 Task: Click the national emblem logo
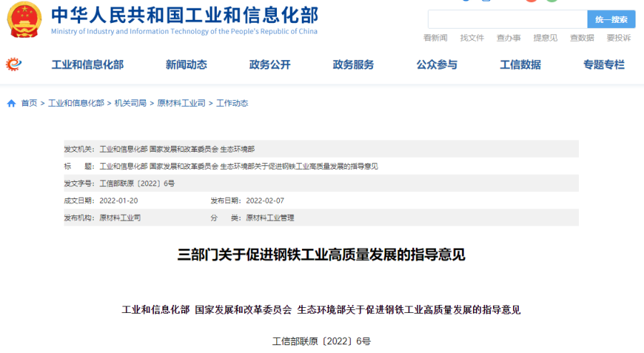pyautogui.click(x=24, y=19)
